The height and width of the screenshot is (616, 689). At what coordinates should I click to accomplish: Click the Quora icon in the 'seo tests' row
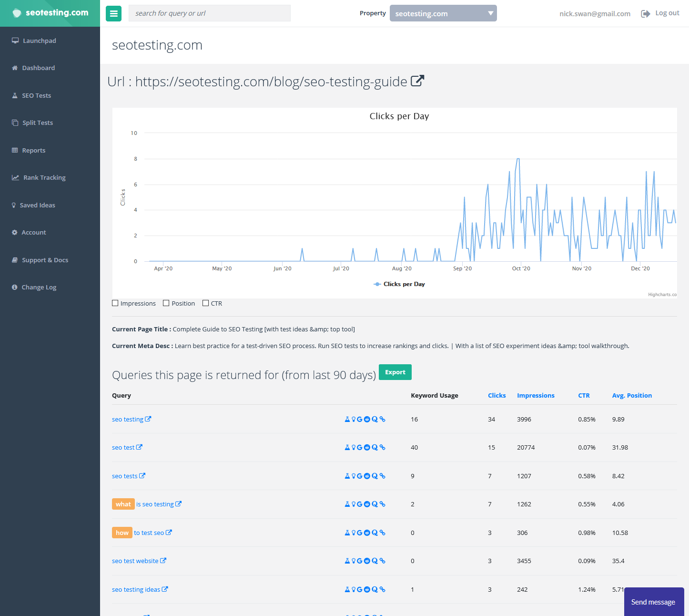tap(375, 476)
